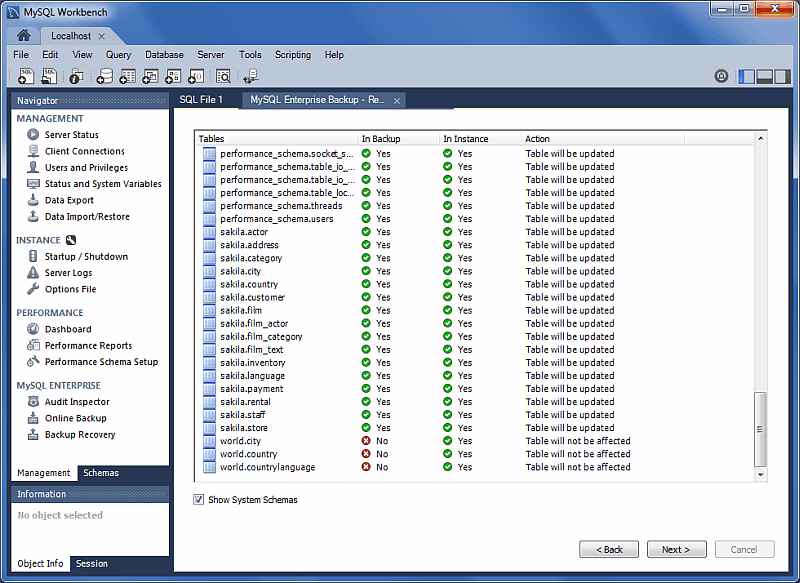Switch to the Management navigator tab

(x=43, y=473)
